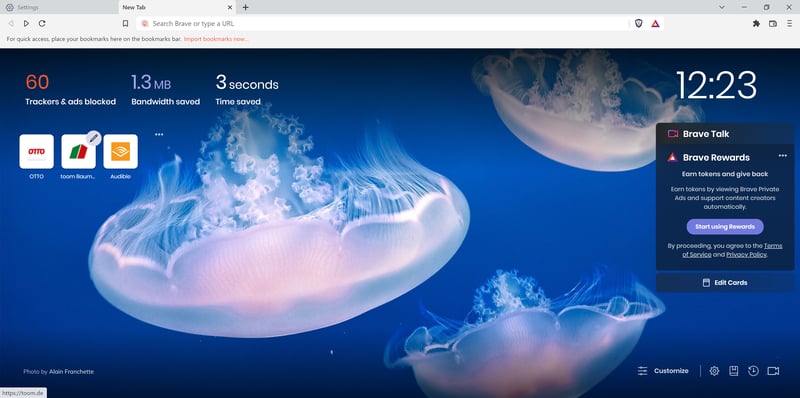Screen dimensions: 800x398
Task: Open the main hamburger menu
Action: [x=789, y=23]
